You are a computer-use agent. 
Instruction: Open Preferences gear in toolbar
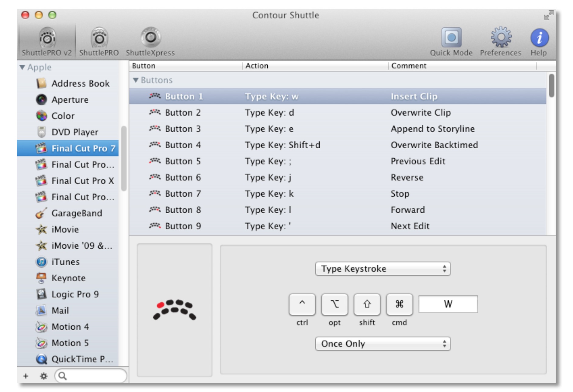pos(501,41)
